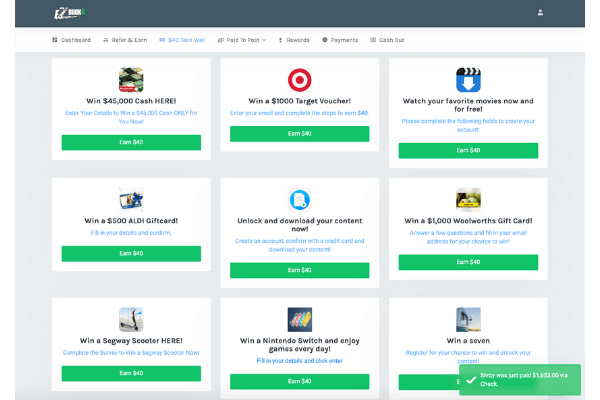This screenshot has width=600, height=400.
Task: Click 'Win a $1000 Target Voucher!' title
Action: (x=300, y=101)
